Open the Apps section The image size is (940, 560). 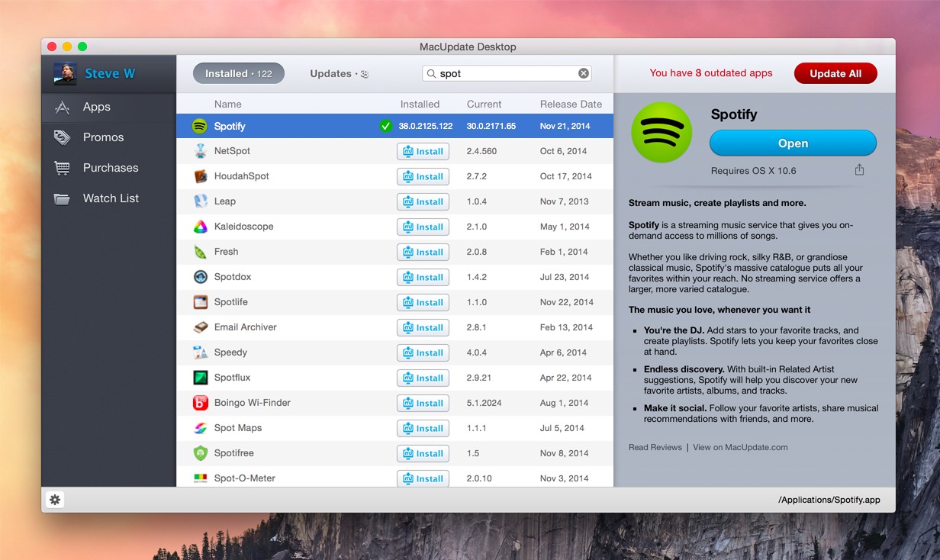(109, 107)
